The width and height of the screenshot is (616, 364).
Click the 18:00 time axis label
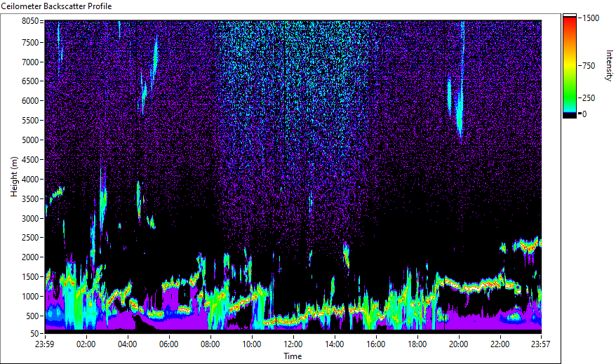click(x=417, y=344)
